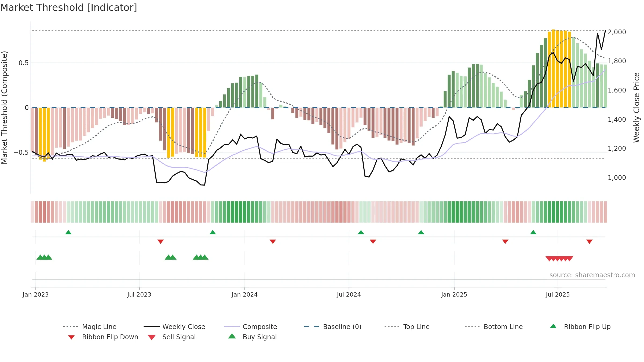Toggle the Buy Signal legend entry

(252, 337)
